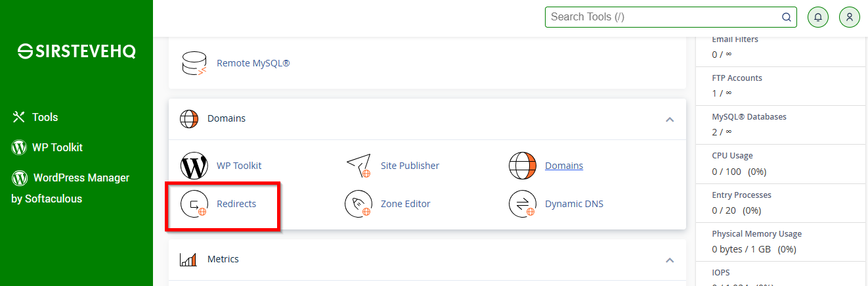Viewport: 868px width, 286px height.
Task: Open the Dynamic DNS link
Action: point(574,204)
